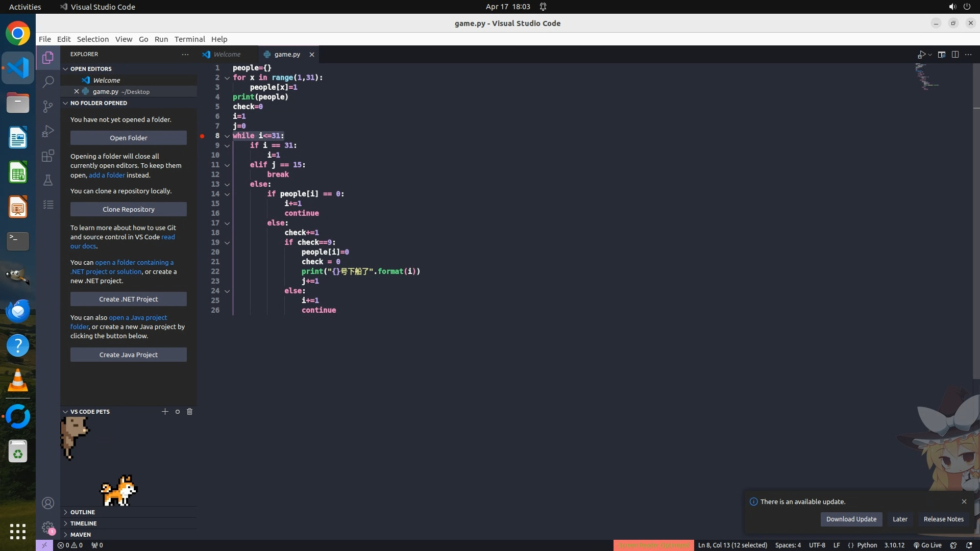Viewport: 980px width, 551px height.
Task: Collapse the while loop fold on line 8
Action: [227, 136]
